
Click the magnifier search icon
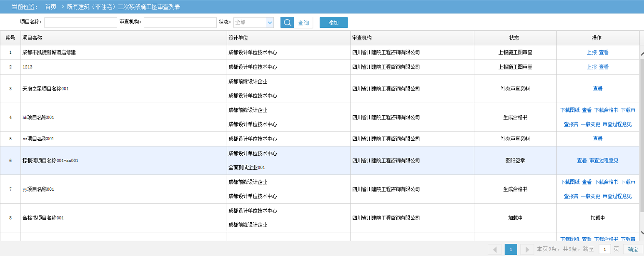287,22
